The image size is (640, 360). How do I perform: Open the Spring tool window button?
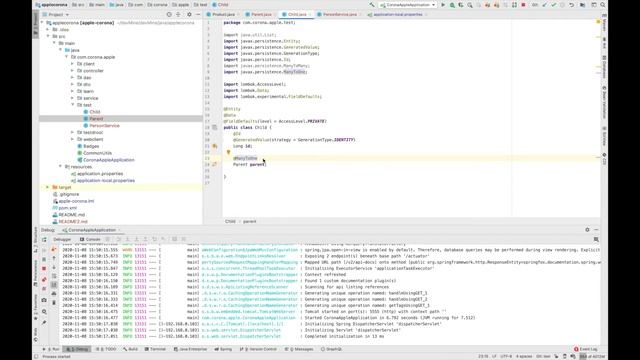(223, 349)
